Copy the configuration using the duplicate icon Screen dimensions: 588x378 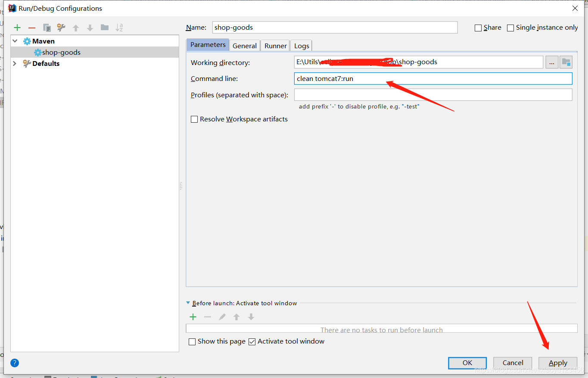click(47, 28)
